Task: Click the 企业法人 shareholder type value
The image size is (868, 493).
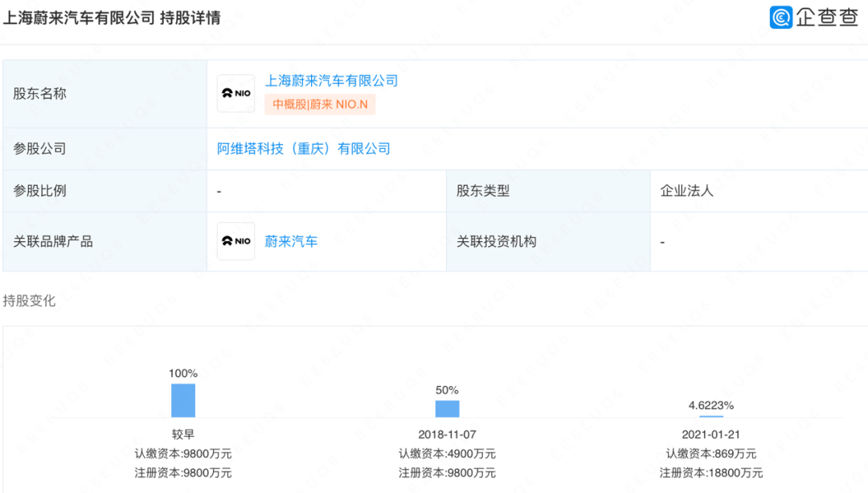Action: (x=686, y=191)
